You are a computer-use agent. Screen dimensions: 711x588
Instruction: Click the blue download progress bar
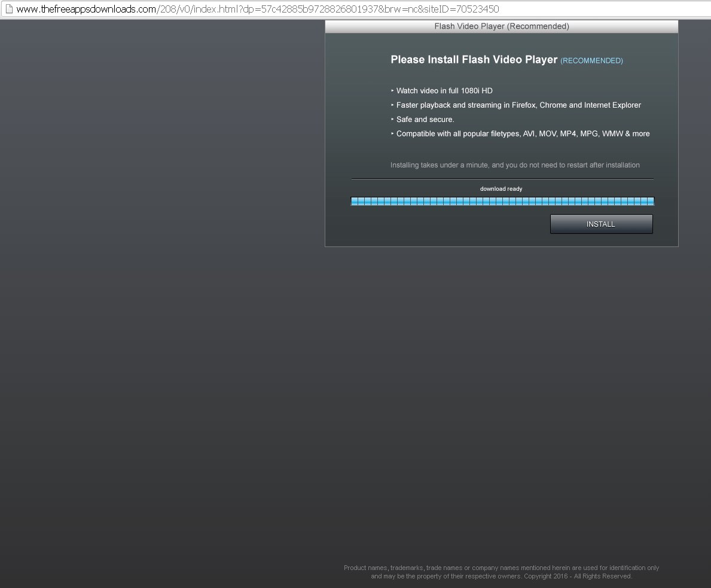[x=502, y=202]
